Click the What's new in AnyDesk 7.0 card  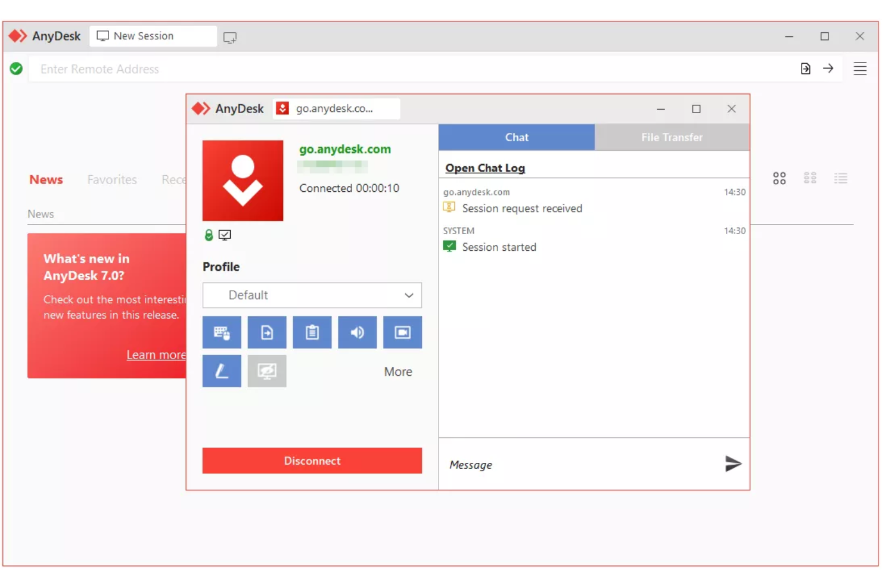point(107,306)
